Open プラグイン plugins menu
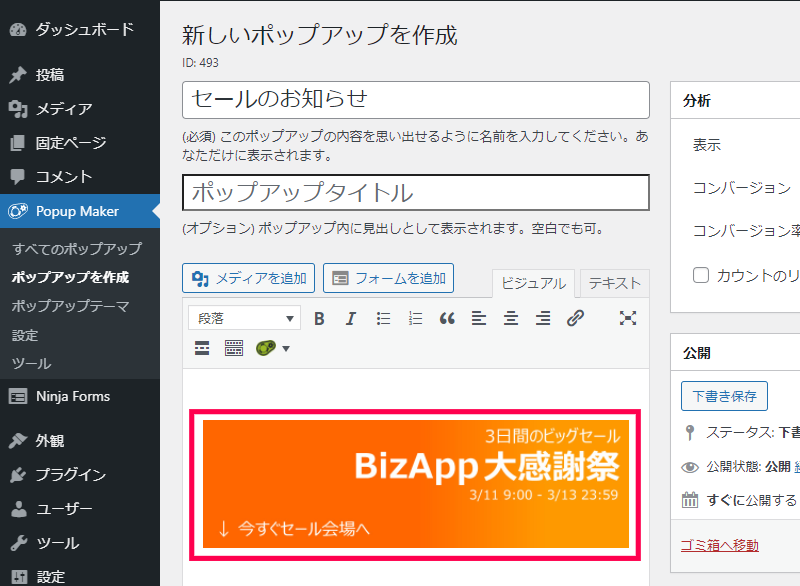 click(80, 475)
